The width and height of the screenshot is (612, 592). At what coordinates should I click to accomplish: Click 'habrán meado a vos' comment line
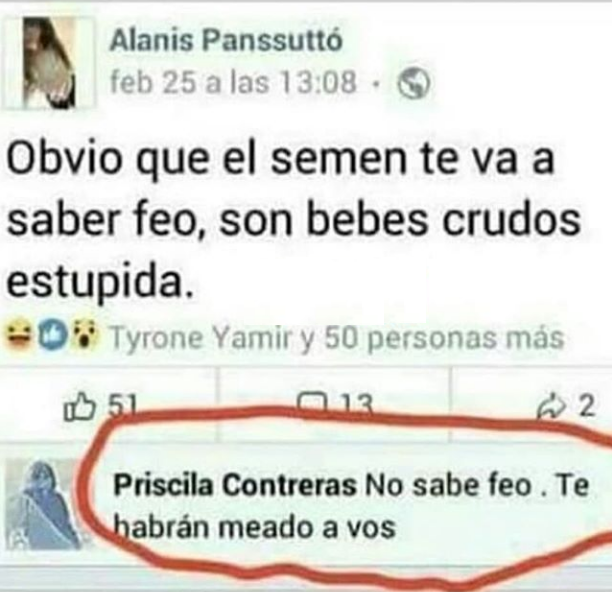coord(254,528)
